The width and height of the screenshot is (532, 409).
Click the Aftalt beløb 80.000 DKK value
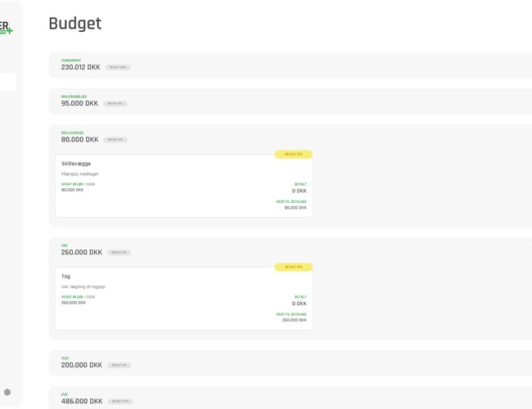pyautogui.click(x=72, y=190)
